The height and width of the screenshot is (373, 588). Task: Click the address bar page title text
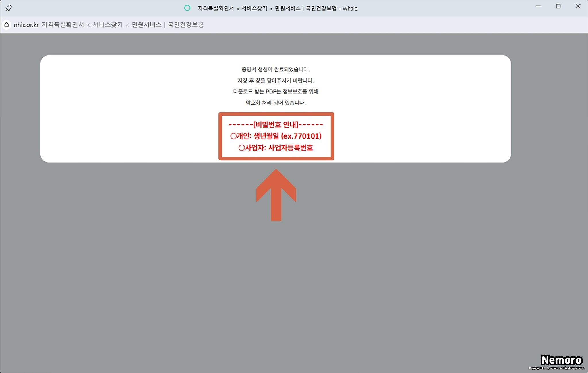tap(123, 25)
